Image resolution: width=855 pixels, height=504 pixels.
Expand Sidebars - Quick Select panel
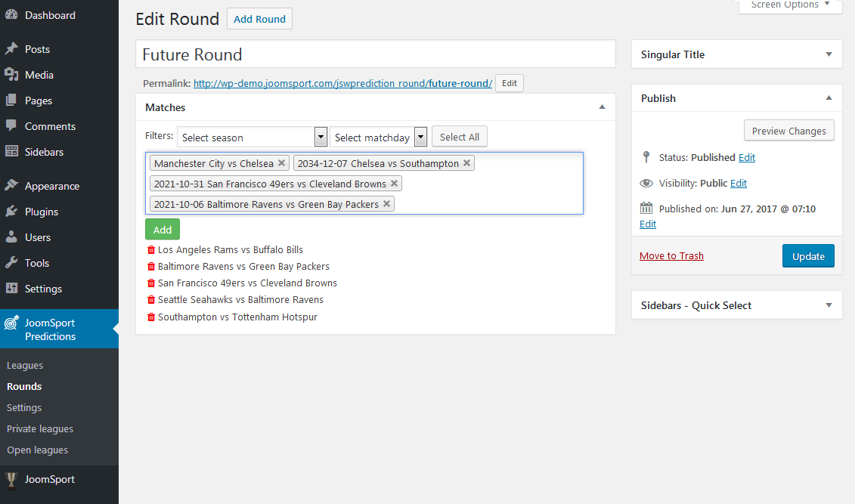tap(829, 305)
